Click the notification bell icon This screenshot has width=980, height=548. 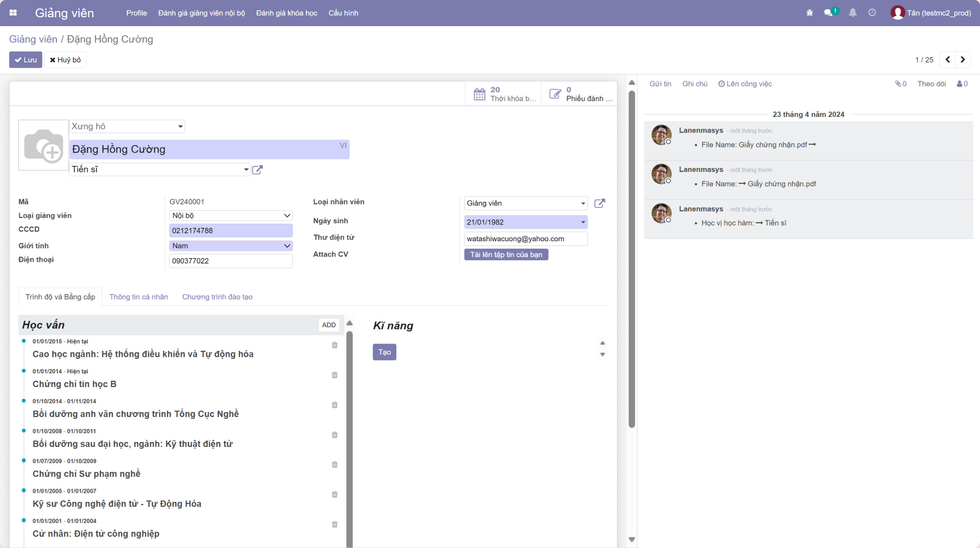(x=853, y=13)
